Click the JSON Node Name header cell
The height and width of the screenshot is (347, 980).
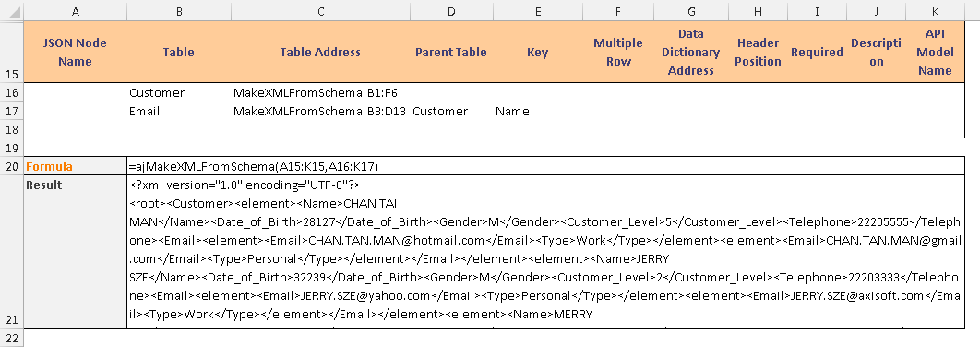(x=75, y=52)
